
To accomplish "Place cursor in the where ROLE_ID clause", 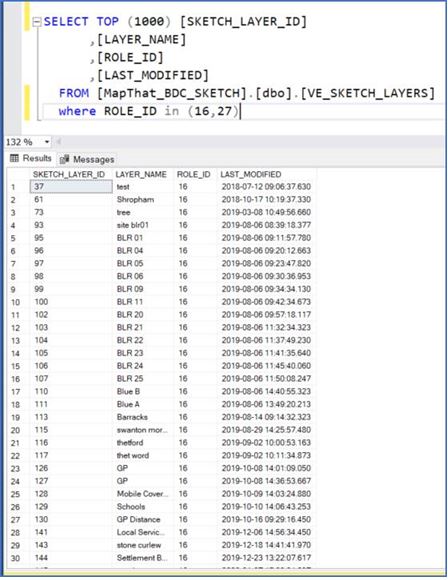I will tap(149, 111).
